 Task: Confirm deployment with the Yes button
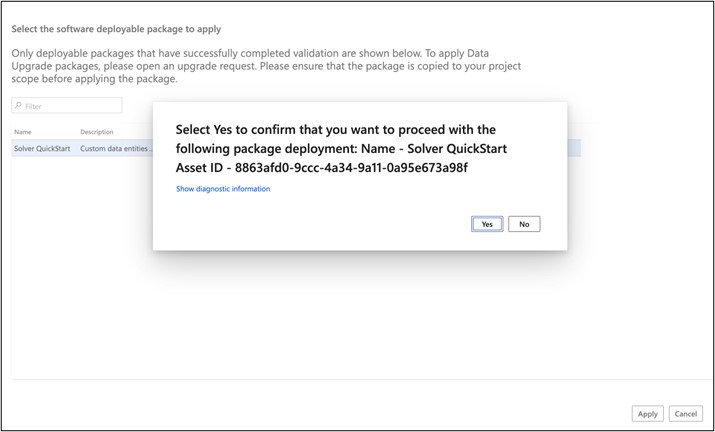487,224
